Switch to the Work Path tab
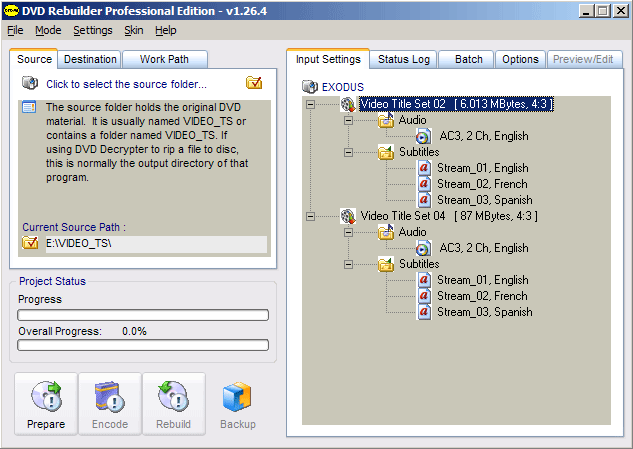The width and height of the screenshot is (633, 449). (164, 59)
